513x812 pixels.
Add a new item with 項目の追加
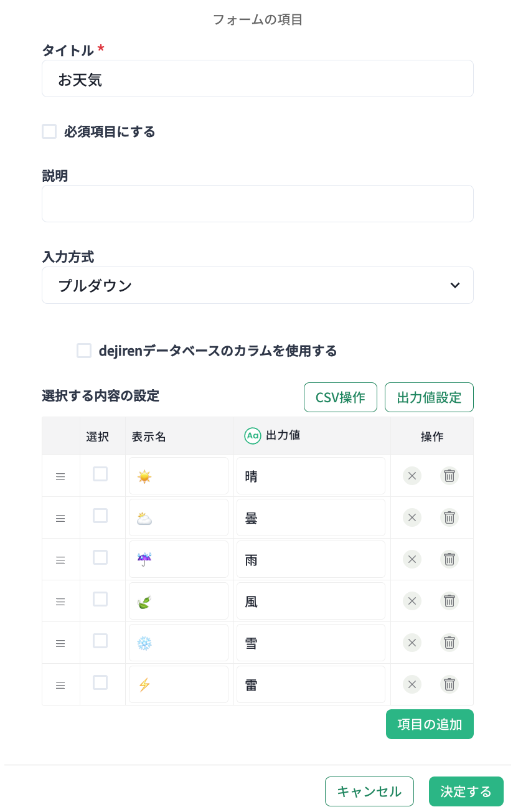[430, 724]
